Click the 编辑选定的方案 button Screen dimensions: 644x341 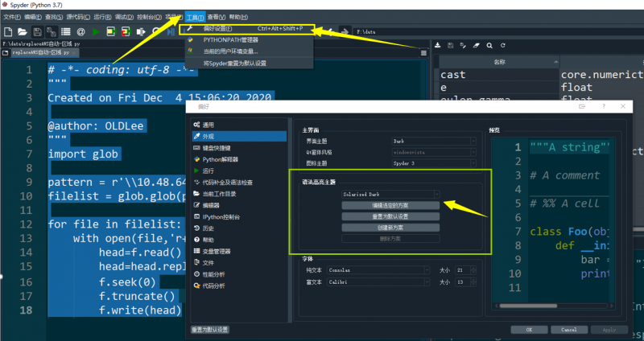[390, 206]
